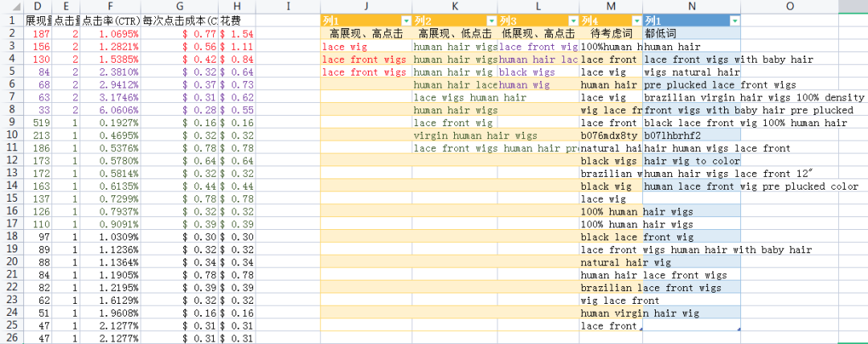Viewport: 868px width, 344px height.
Task: Select row 13 header
Action: tap(12, 174)
